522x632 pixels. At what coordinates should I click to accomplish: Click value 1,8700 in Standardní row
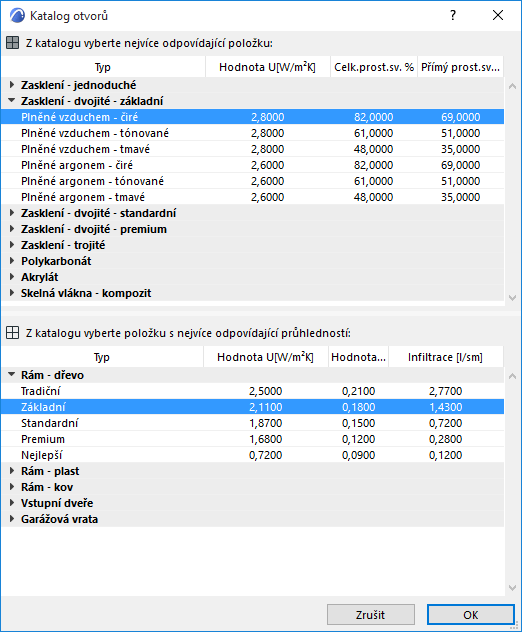coord(266,423)
